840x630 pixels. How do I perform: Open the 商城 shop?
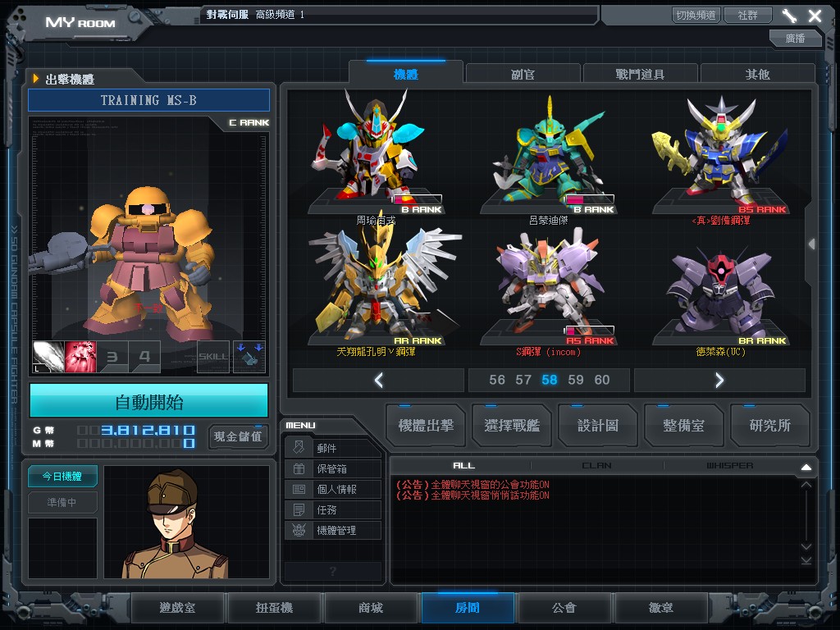click(x=371, y=608)
